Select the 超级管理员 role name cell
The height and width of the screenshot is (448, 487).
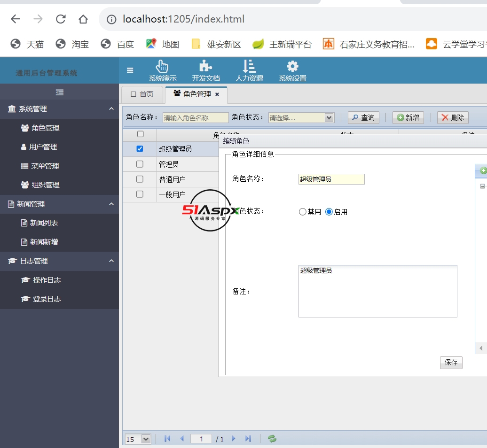(188, 149)
